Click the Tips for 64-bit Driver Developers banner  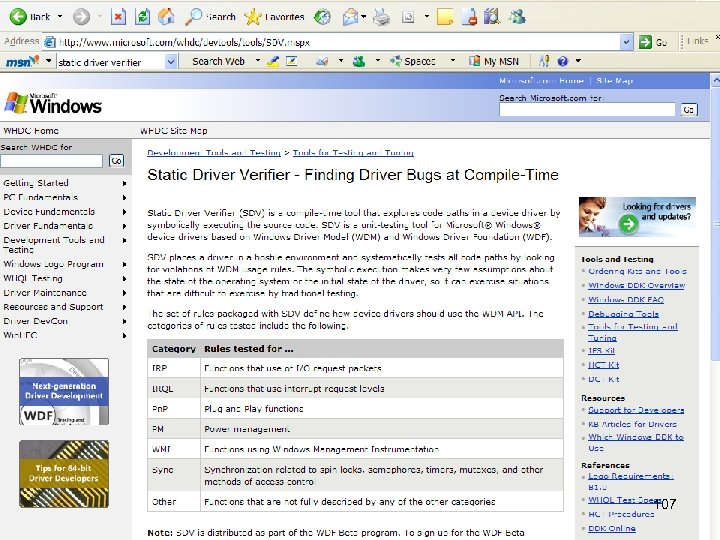point(64,474)
